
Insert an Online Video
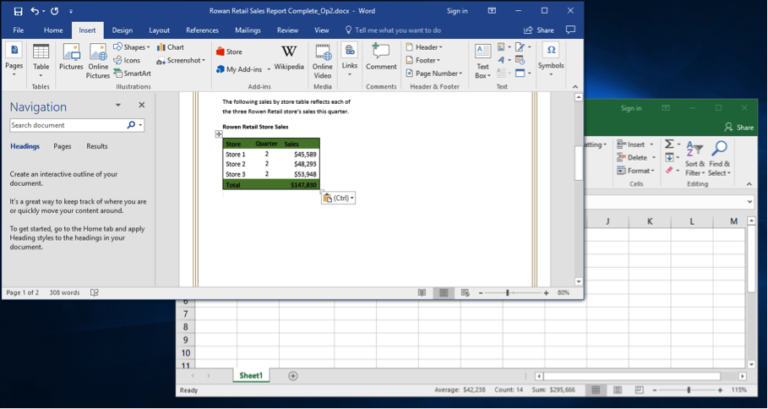point(322,61)
